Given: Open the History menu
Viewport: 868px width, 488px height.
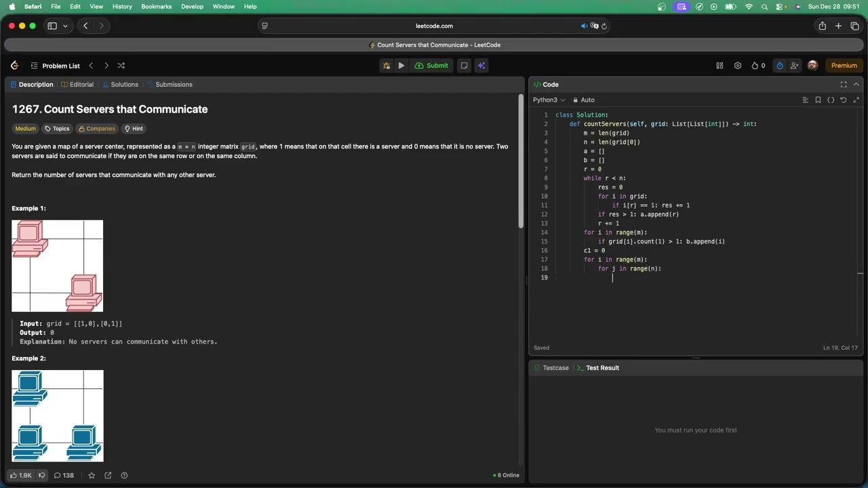Looking at the screenshot, I should pyautogui.click(x=122, y=6).
